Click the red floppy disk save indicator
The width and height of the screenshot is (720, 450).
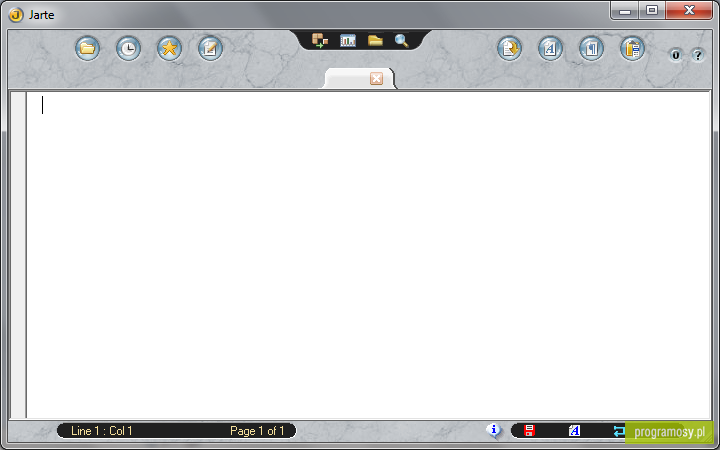[x=529, y=431]
